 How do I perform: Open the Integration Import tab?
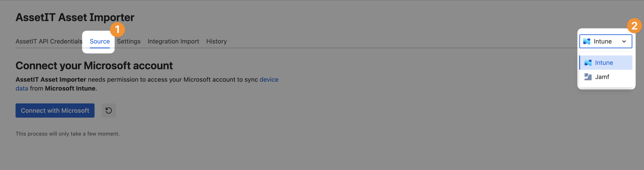tap(173, 41)
